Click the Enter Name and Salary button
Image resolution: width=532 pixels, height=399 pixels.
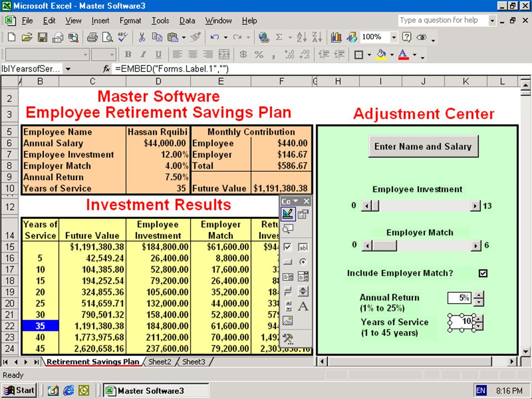[x=423, y=146]
